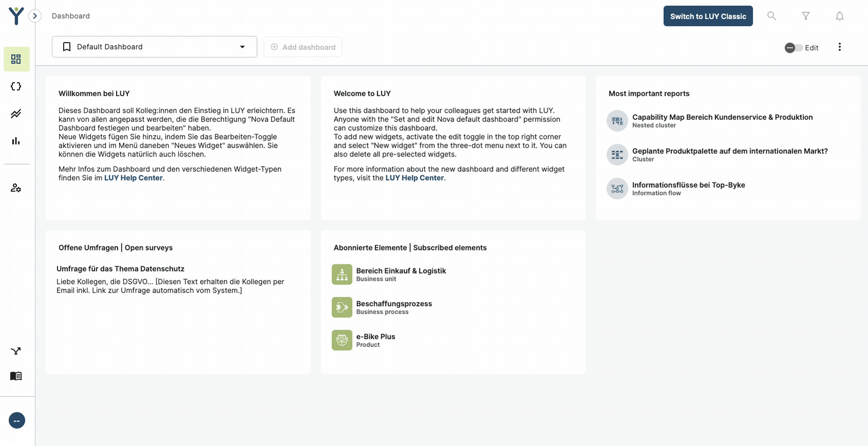
Task: Open user settings icon in sidebar
Action: (x=16, y=188)
